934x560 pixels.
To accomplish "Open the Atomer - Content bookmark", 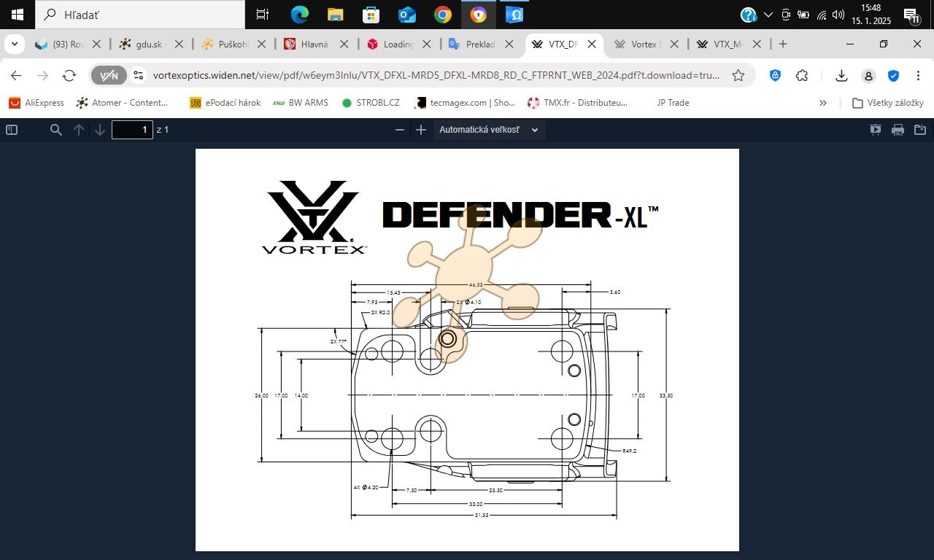I will [123, 103].
